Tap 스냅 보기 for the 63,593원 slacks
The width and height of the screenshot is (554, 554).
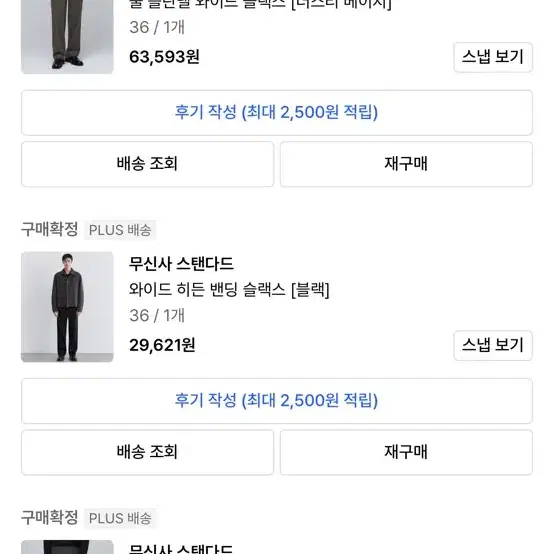click(x=493, y=57)
